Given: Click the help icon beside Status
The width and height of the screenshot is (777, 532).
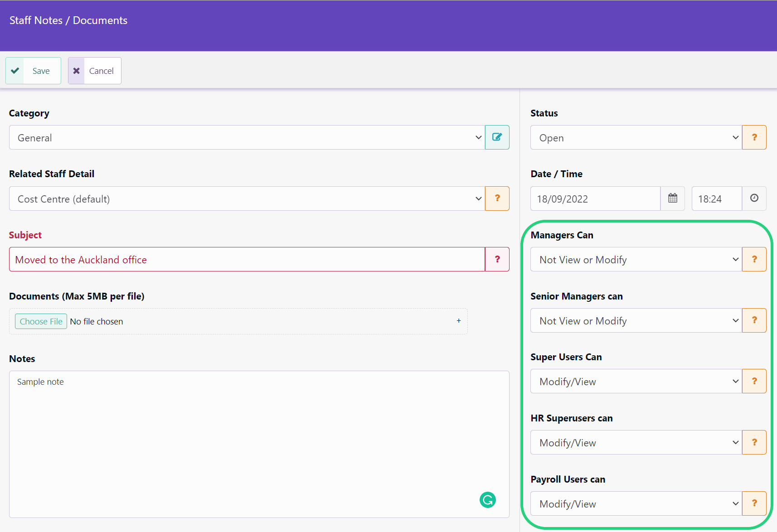Looking at the screenshot, I should pos(754,137).
